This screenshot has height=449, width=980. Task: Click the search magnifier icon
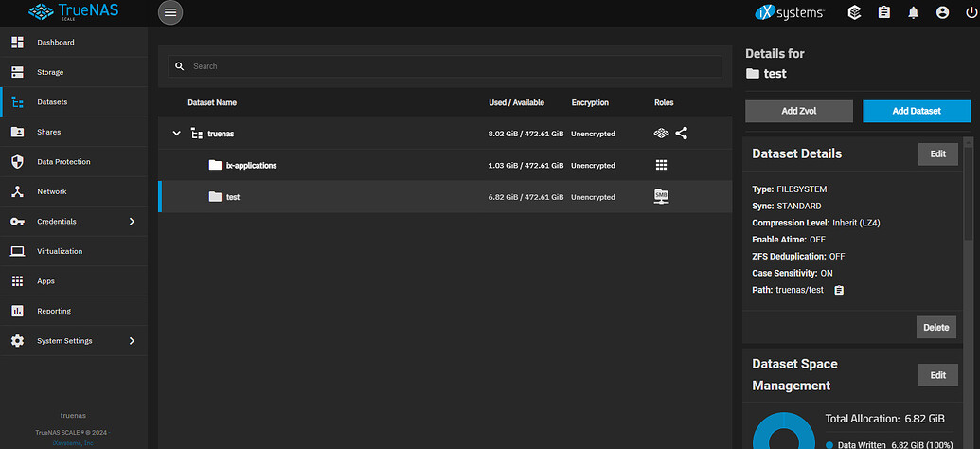click(x=179, y=66)
